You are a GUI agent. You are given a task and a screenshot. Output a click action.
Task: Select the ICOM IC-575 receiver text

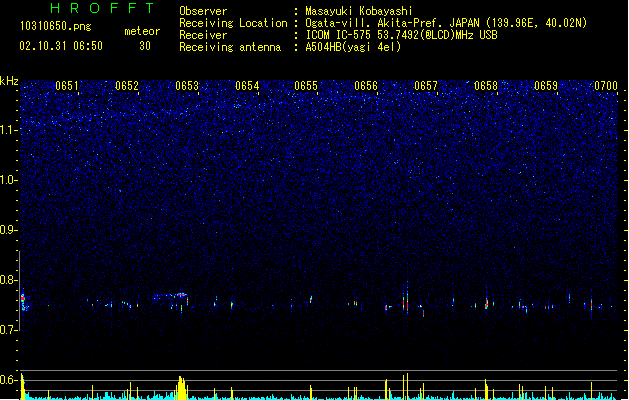point(402,35)
